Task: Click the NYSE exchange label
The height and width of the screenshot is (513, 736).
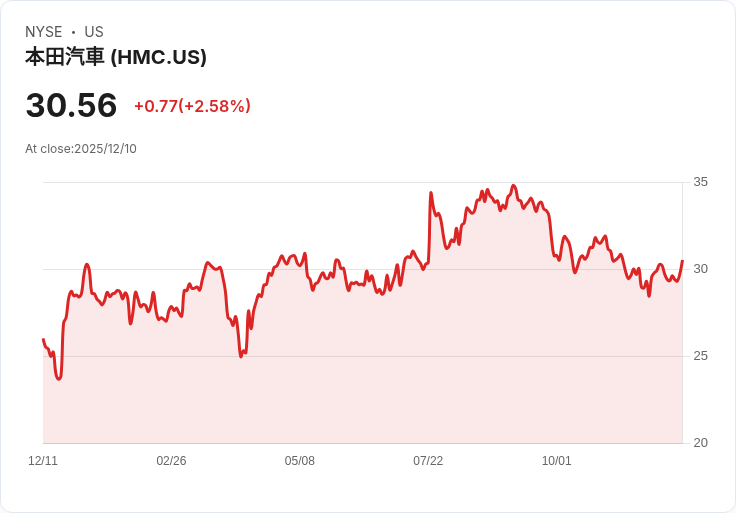Action: click(x=44, y=32)
